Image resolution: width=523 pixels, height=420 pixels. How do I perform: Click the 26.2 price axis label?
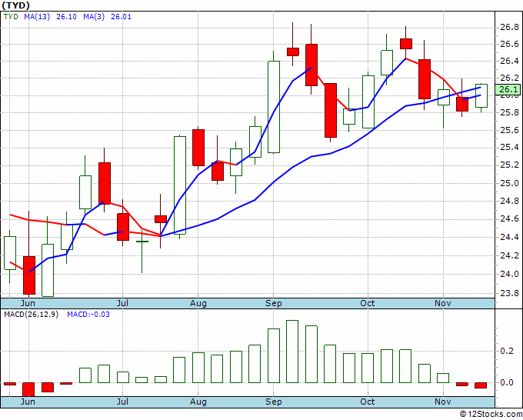tap(509, 78)
